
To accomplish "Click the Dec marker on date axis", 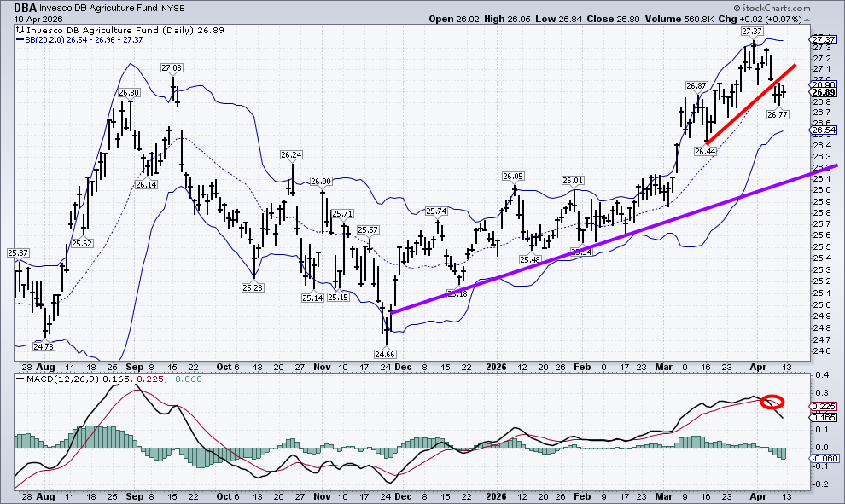I will (x=399, y=364).
